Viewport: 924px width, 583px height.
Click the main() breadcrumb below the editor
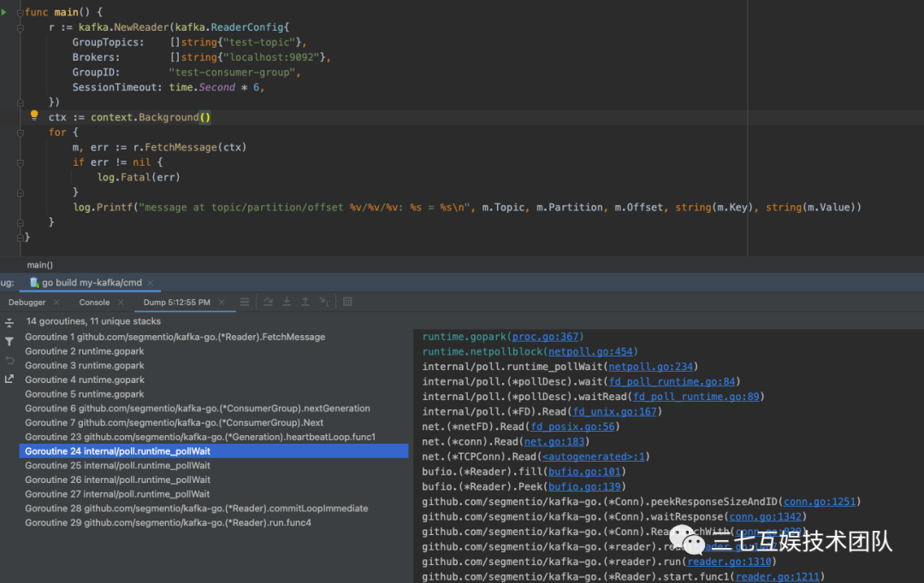click(x=40, y=265)
